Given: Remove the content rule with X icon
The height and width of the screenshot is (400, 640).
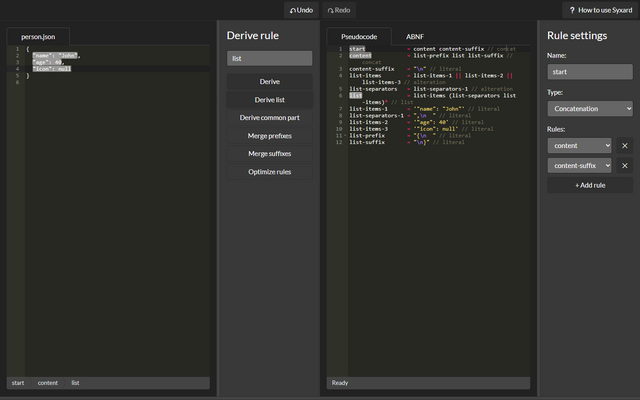Looking at the screenshot, I should pos(624,146).
